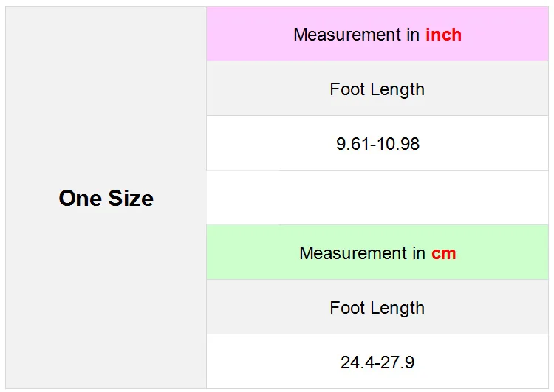Image resolution: width=554 pixels, height=392 pixels.
Task: Select the 24.4-27.9 cm value cell
Action: [377, 362]
